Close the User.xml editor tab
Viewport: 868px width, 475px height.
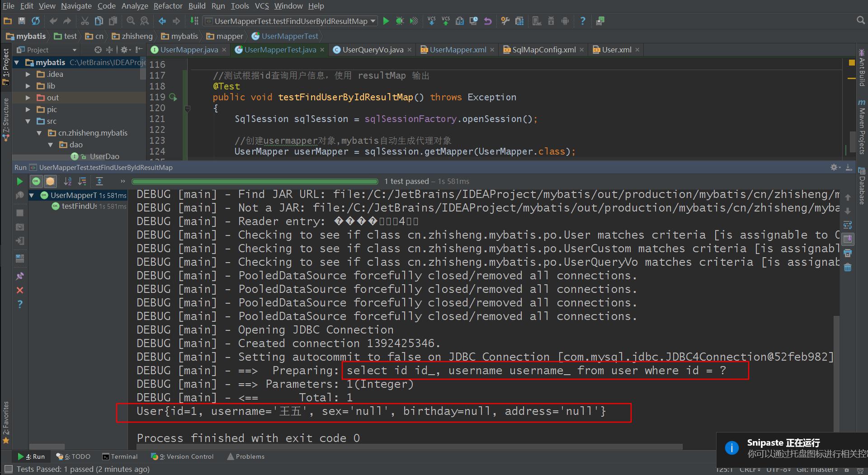[x=637, y=50]
